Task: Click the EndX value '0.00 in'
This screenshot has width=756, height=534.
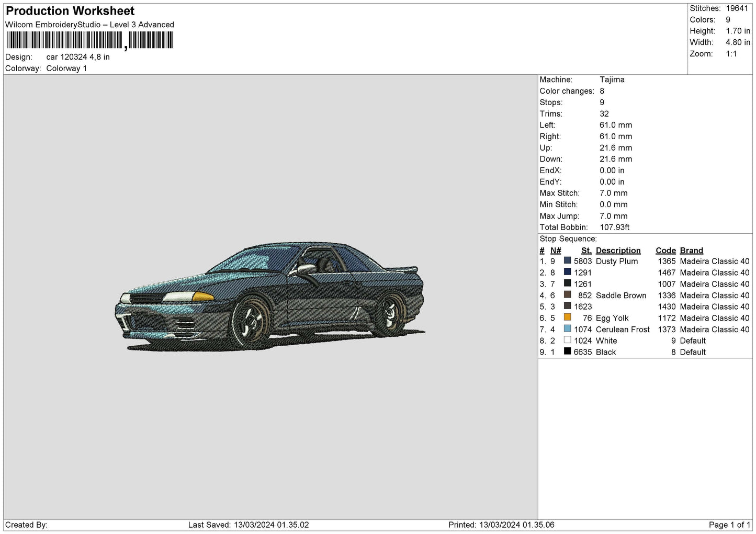Action: click(612, 171)
